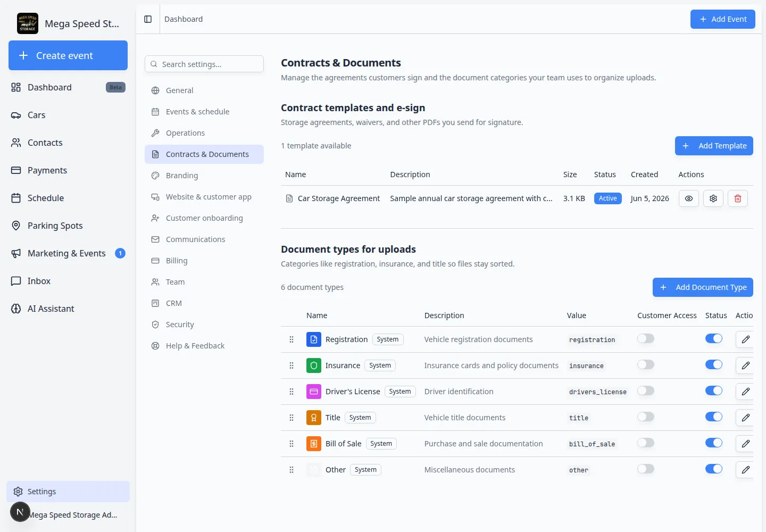Toggle the sidebar panel icon
This screenshot has width=766, height=532.
148,19
